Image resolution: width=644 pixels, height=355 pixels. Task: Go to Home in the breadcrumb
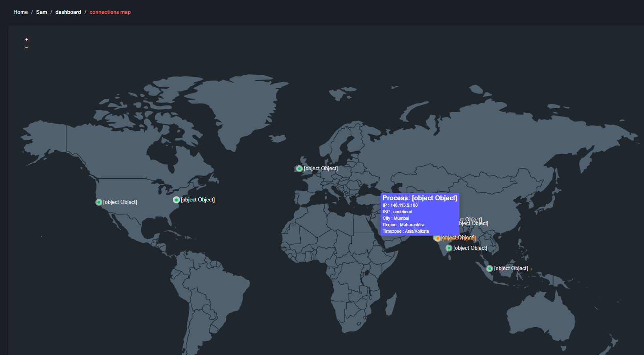(x=21, y=12)
